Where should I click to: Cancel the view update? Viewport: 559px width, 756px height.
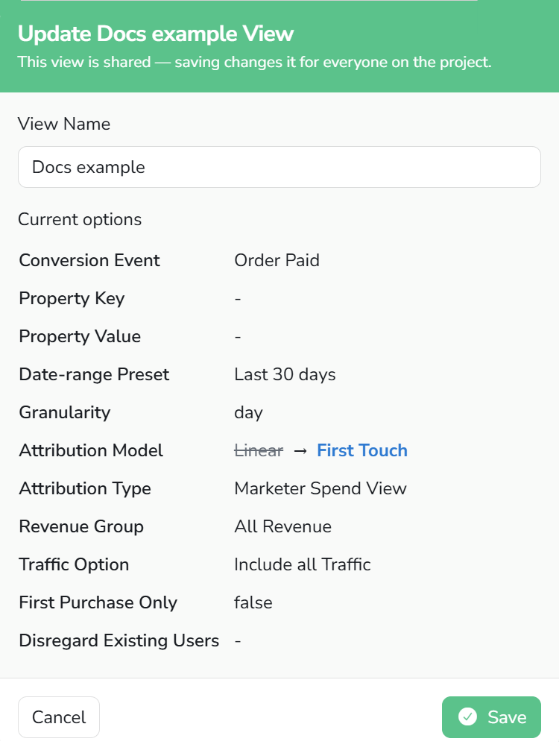point(59,717)
